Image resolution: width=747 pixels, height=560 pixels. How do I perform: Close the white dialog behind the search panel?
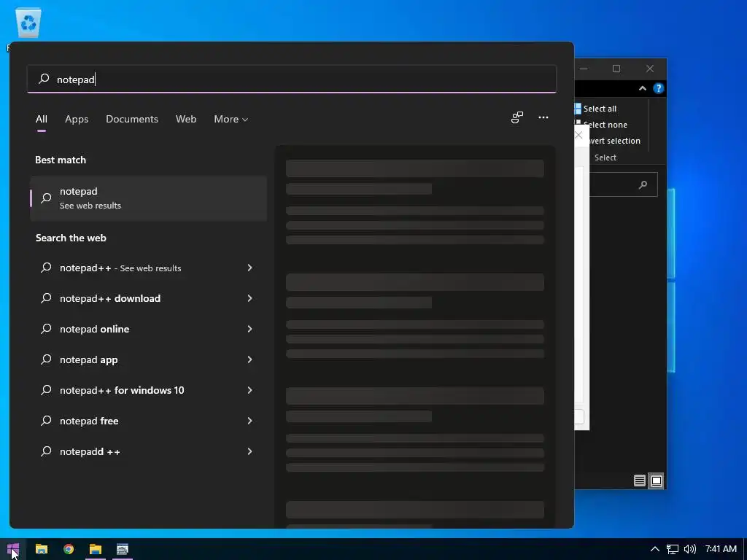pos(578,135)
